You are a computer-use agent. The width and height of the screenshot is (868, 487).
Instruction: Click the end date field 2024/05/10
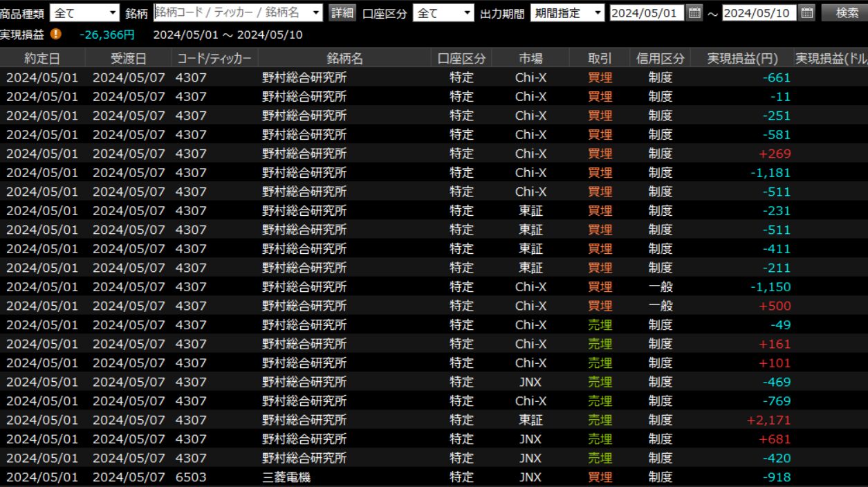[x=759, y=12]
